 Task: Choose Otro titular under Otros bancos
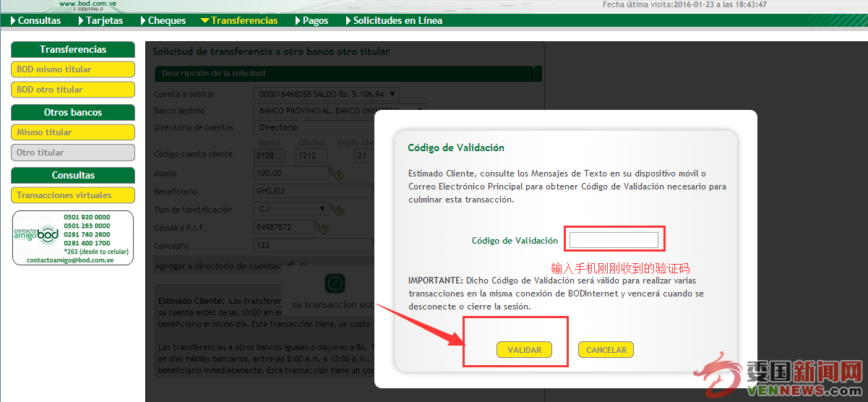73,153
